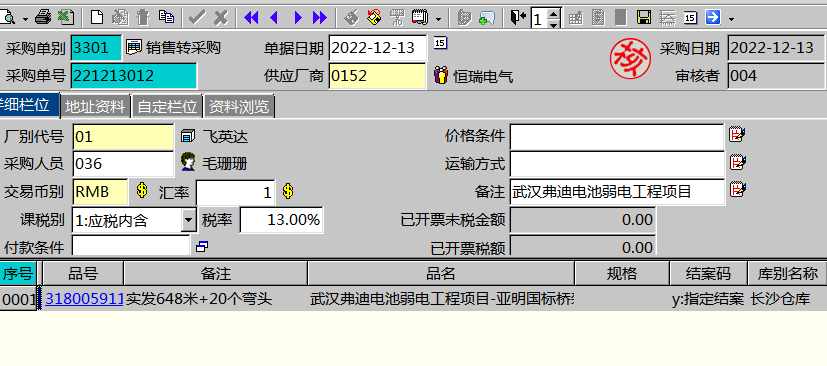Click the floppy disk save icon
The height and width of the screenshot is (366, 827).
click(643, 18)
